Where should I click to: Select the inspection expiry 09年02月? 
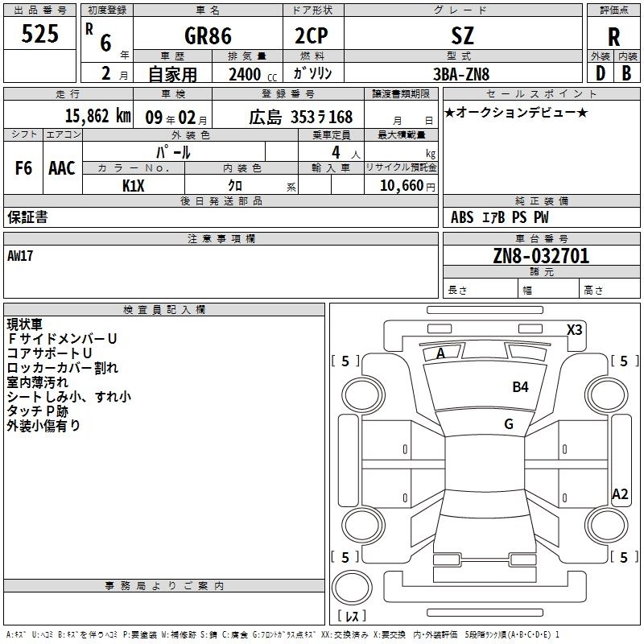(x=176, y=118)
